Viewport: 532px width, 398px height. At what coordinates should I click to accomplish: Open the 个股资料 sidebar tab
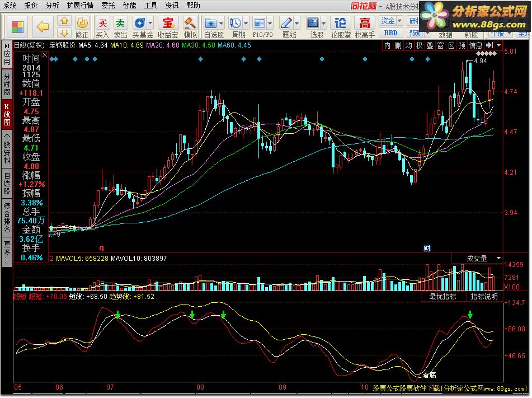[x=7, y=148]
